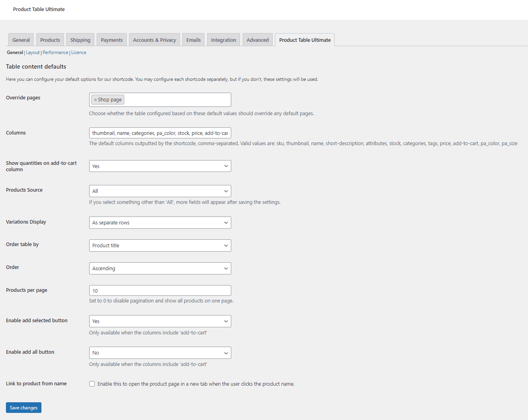Open Show quantities on add-to-cart dropdown
Screen dimensions: 528x420
[x=160, y=166]
